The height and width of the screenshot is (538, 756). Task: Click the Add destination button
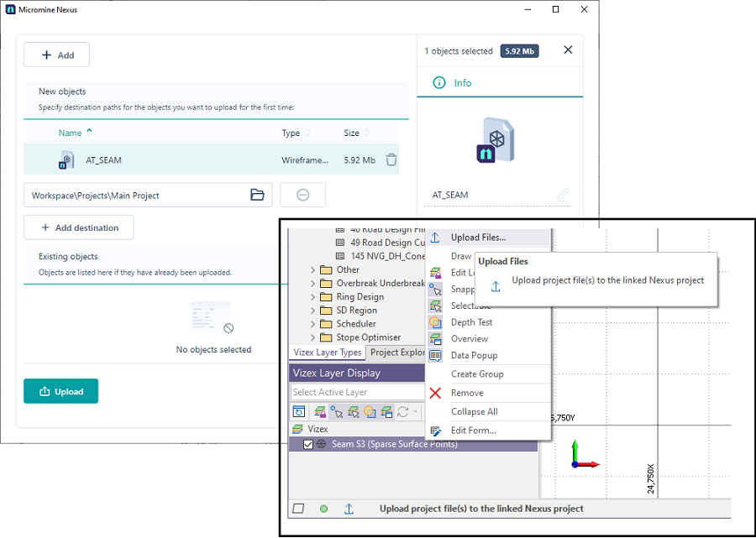click(79, 227)
